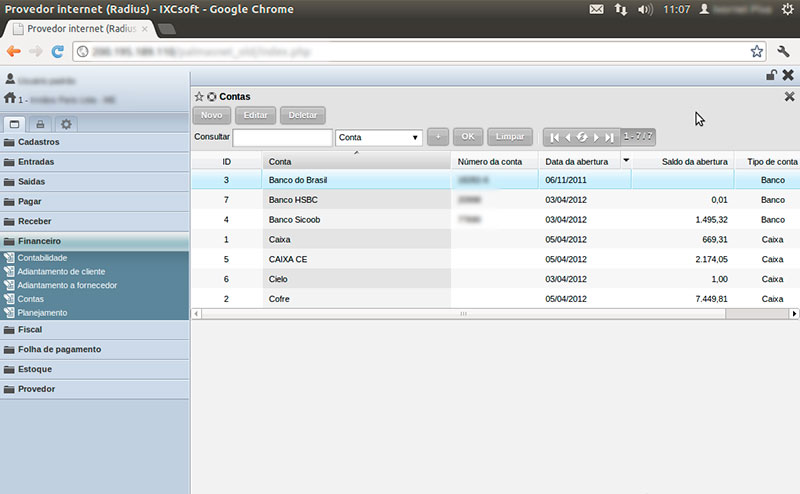The height and width of the screenshot is (494, 800).
Task: Select the sidebar tab with printer icon
Action: pos(40,124)
